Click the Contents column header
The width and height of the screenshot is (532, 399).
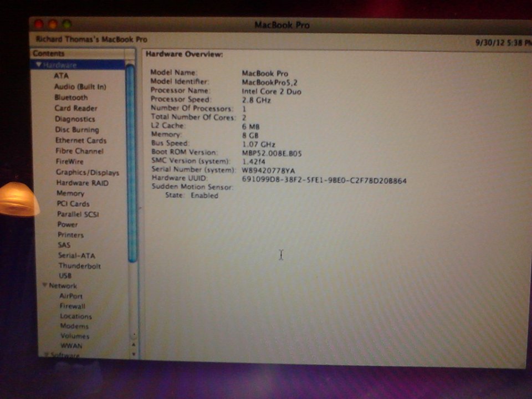[x=78, y=53]
